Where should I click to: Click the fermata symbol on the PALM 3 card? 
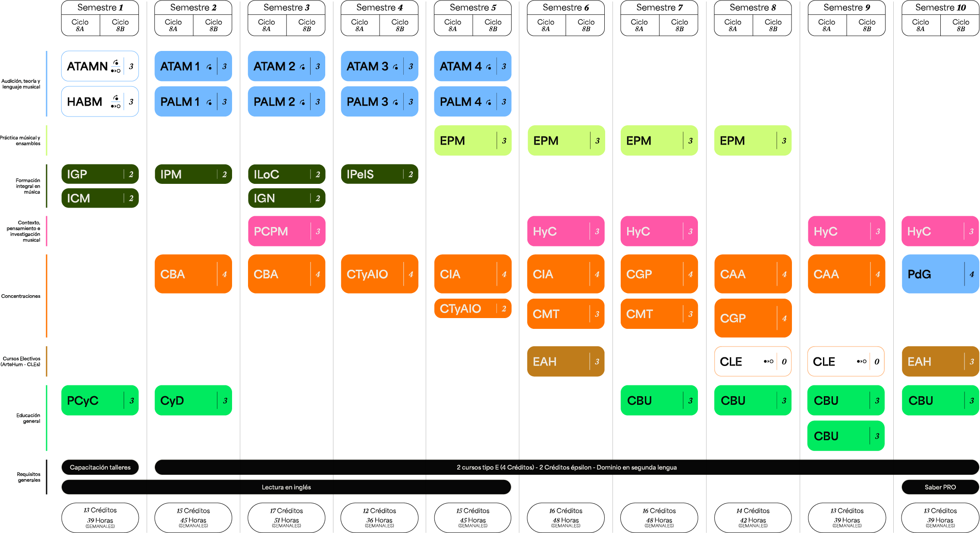click(x=396, y=102)
